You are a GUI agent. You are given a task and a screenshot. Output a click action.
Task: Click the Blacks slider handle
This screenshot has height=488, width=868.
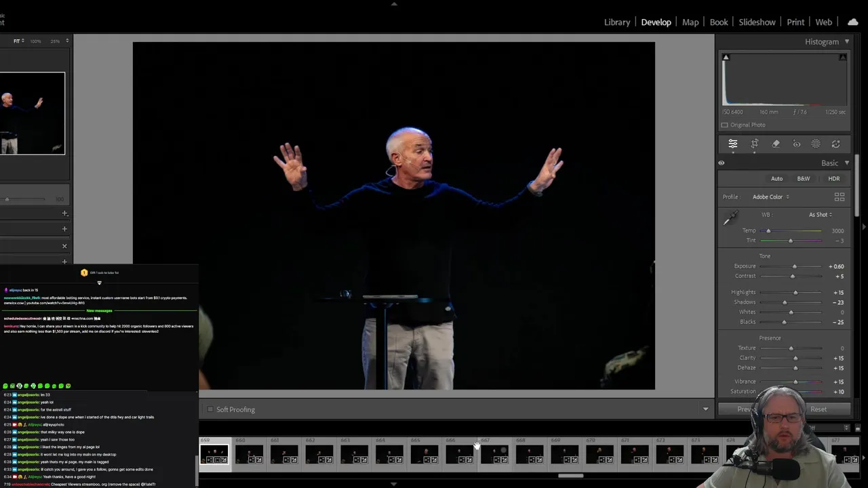pyautogui.click(x=784, y=322)
